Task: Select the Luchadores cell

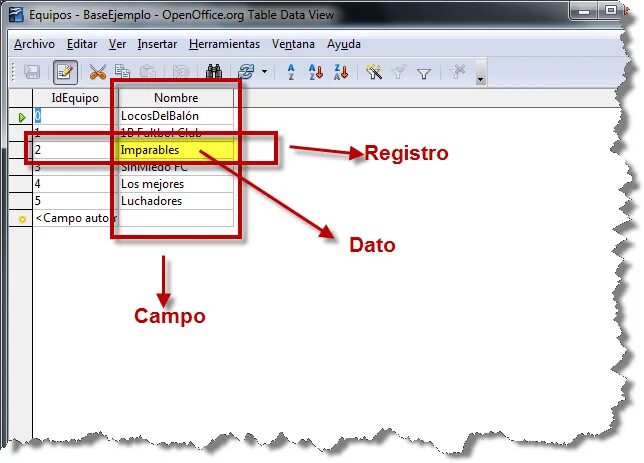Action: click(176, 201)
